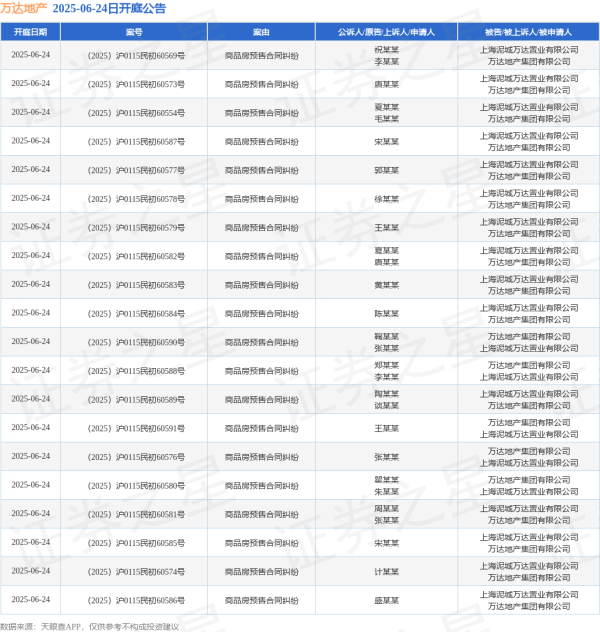Click the 2025-06-24日开庭公告 heading
This screenshot has width=600, height=632.
[x=109, y=8]
